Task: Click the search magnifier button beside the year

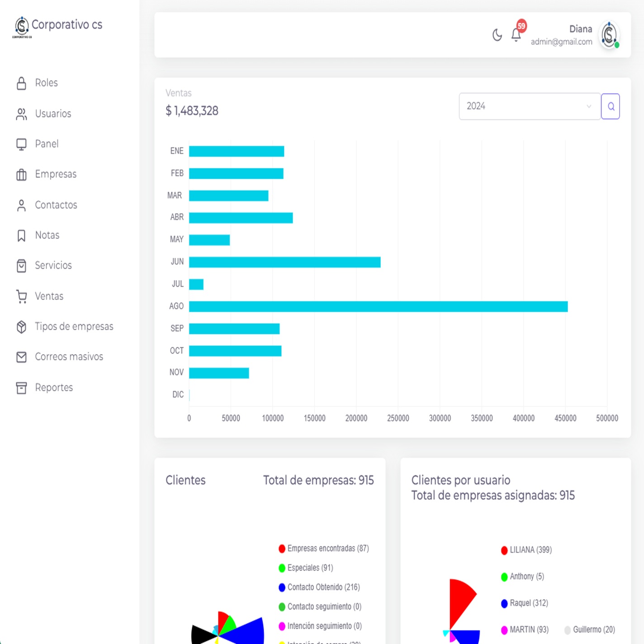Action: click(611, 106)
